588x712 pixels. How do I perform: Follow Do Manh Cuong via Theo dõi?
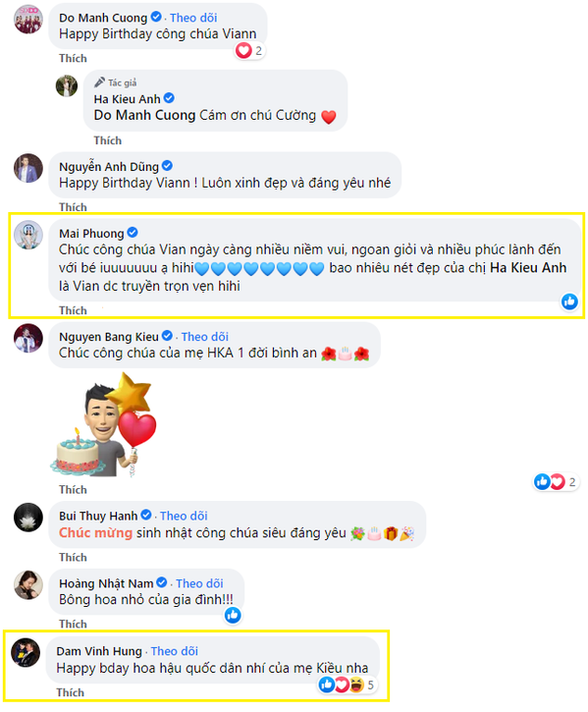pos(193,18)
